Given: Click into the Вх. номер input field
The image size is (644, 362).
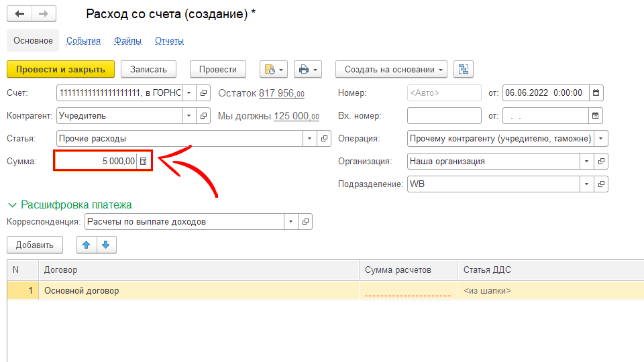Looking at the screenshot, I should (x=443, y=115).
